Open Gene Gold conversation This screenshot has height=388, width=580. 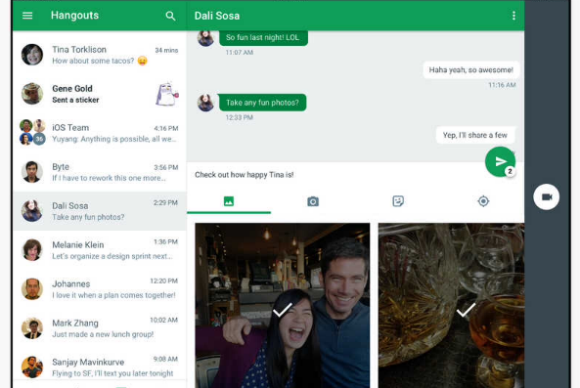pos(100,94)
